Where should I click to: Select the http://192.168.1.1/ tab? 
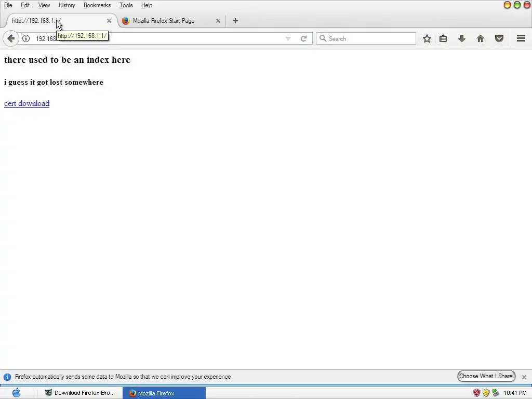pos(61,21)
